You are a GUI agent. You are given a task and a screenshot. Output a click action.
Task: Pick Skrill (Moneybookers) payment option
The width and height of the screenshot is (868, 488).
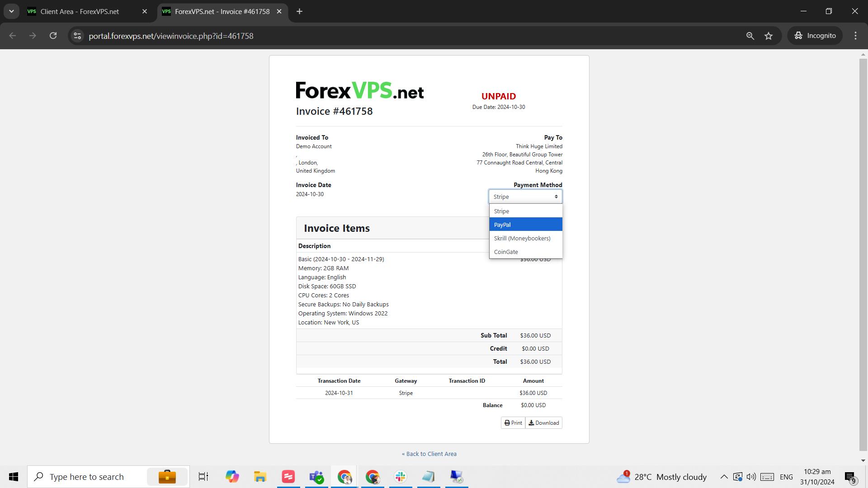point(525,238)
